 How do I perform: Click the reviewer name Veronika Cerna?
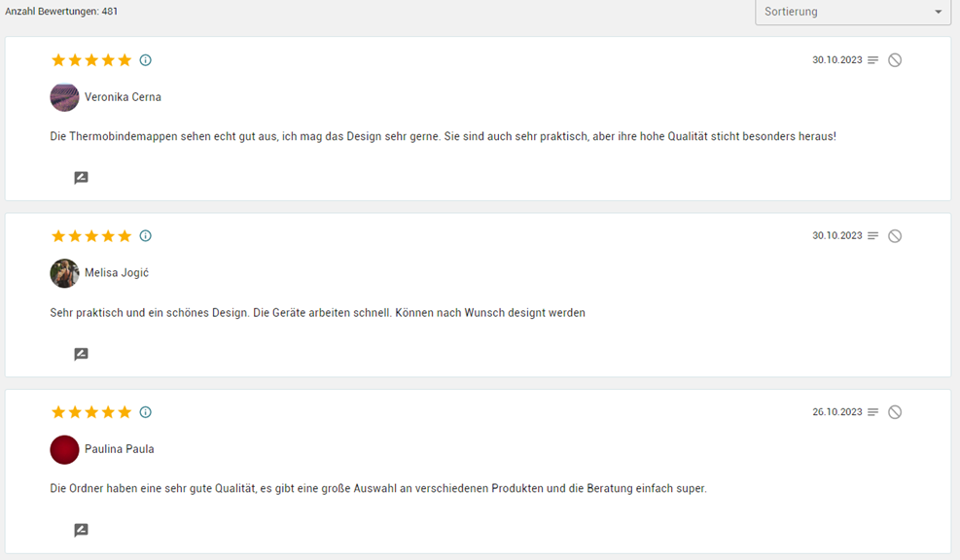(x=123, y=97)
